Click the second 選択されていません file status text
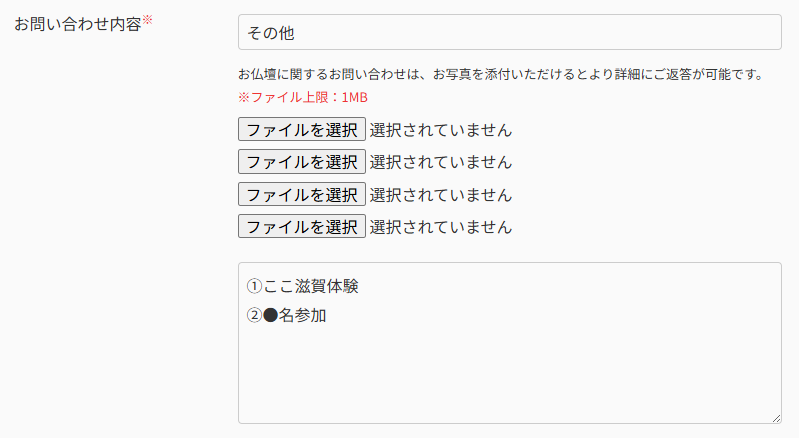The height and width of the screenshot is (438, 799). pos(440,162)
